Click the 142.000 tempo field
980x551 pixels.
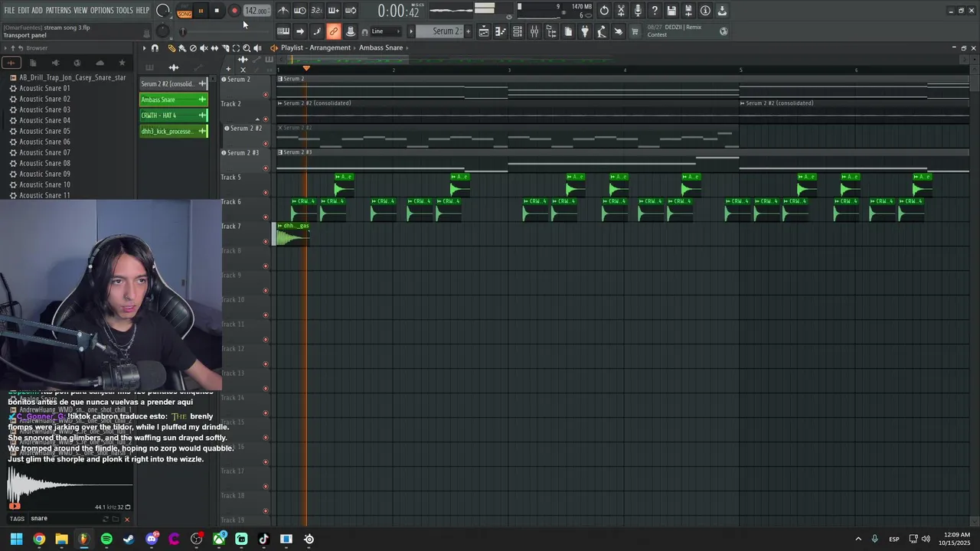coord(256,11)
